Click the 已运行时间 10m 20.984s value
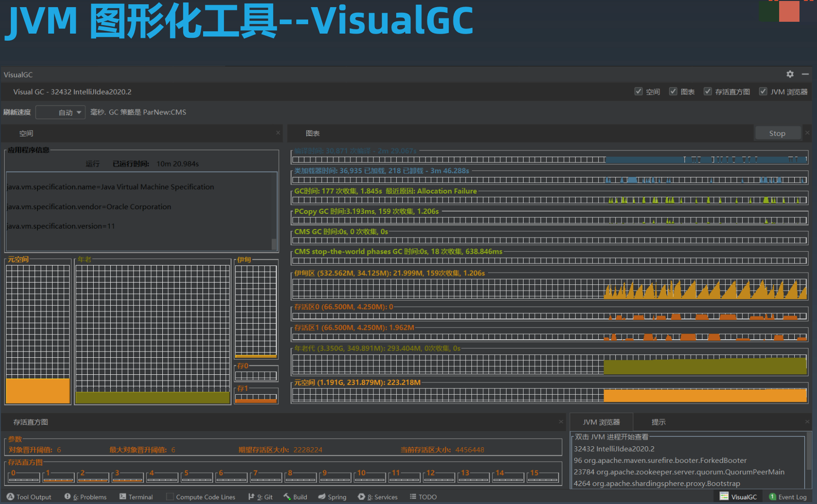 (x=178, y=164)
